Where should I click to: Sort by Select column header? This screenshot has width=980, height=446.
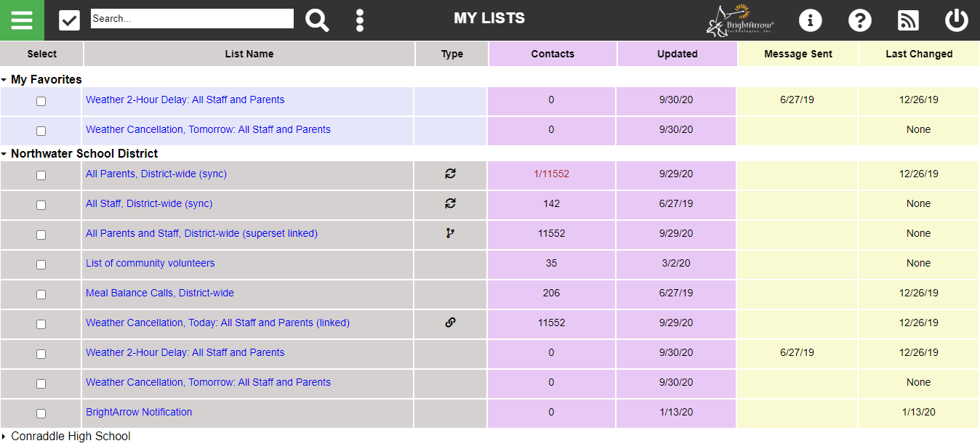[x=41, y=54]
